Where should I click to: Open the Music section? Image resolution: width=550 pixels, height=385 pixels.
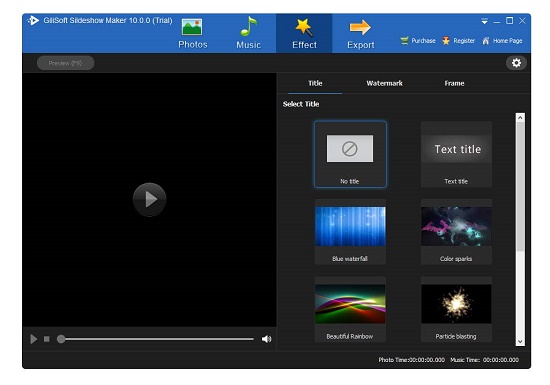[x=248, y=34]
